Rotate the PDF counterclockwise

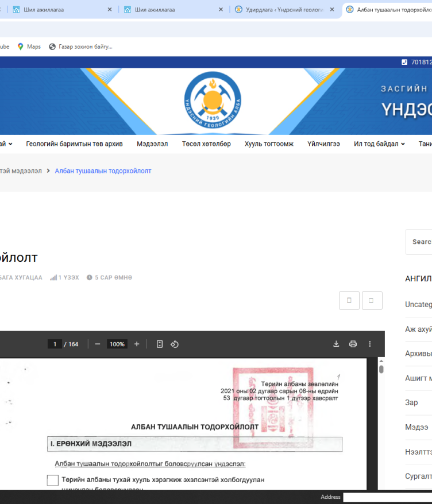tap(175, 344)
